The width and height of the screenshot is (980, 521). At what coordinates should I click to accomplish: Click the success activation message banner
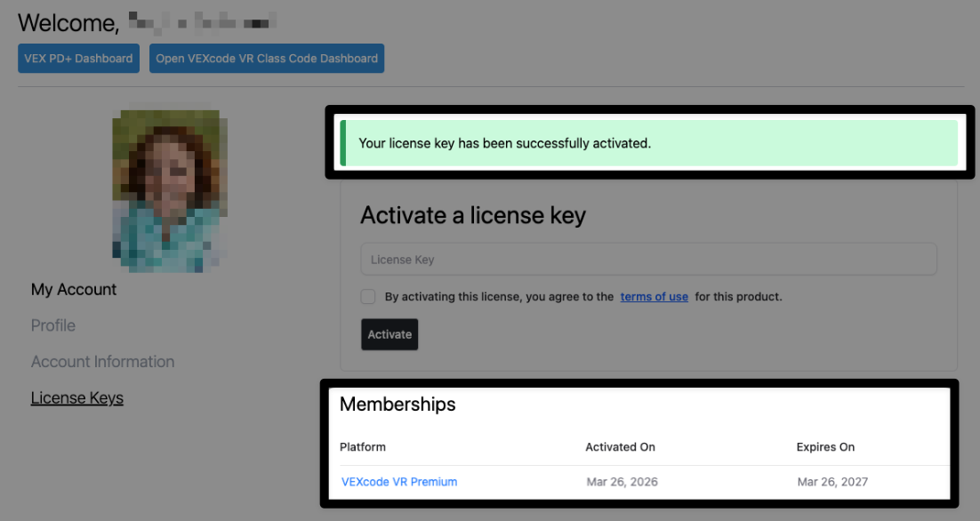649,142
